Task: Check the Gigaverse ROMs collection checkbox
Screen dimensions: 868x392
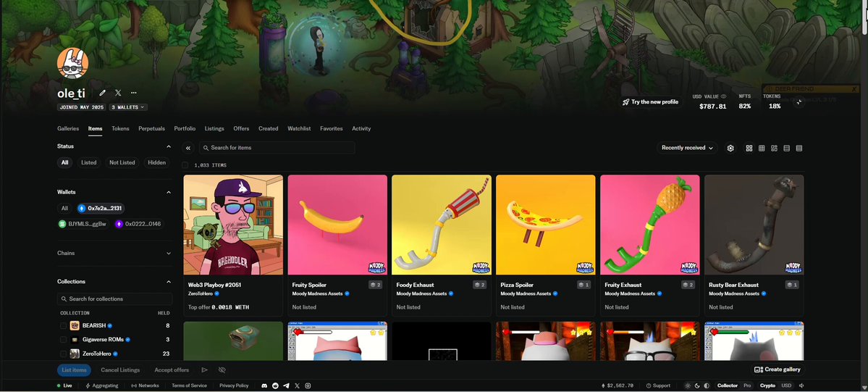Action: click(63, 339)
